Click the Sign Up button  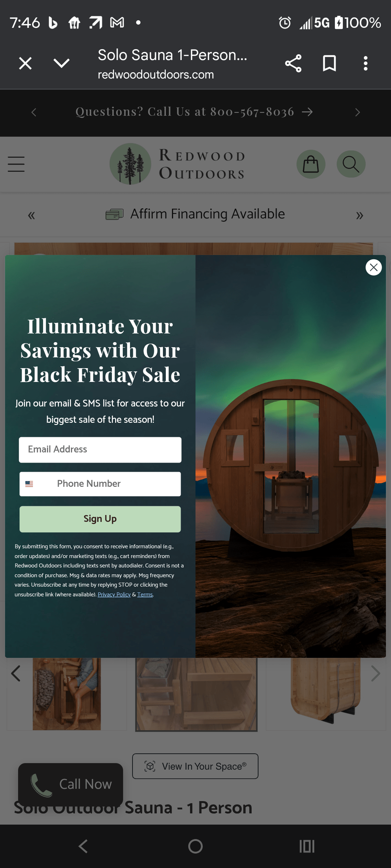click(100, 519)
